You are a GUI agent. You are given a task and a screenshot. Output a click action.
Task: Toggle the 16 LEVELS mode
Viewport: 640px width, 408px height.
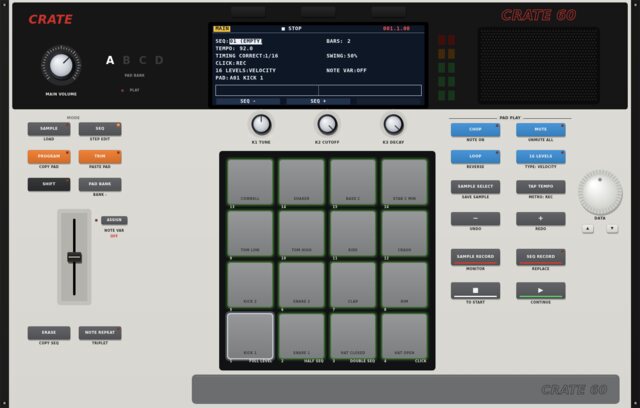pyautogui.click(x=541, y=157)
